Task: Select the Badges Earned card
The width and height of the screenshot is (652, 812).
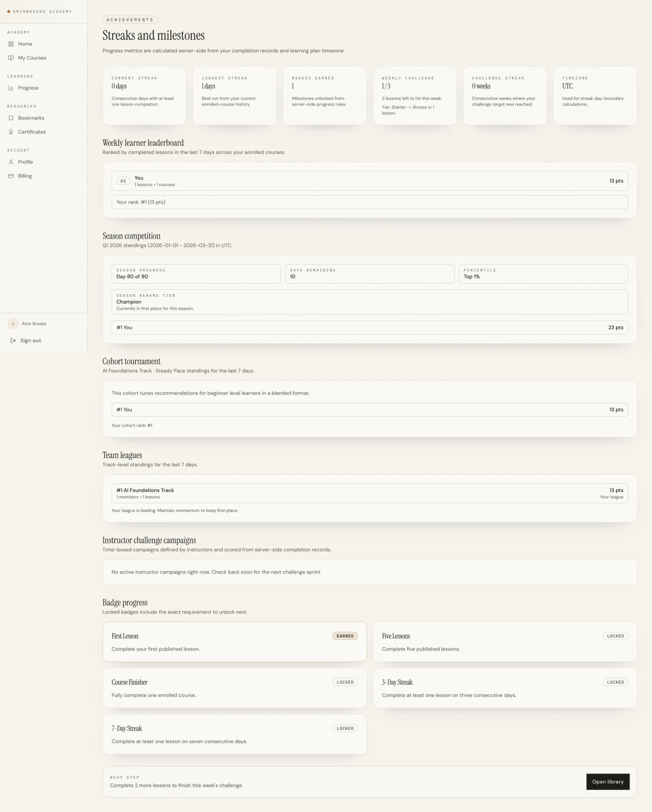Action: click(x=325, y=96)
